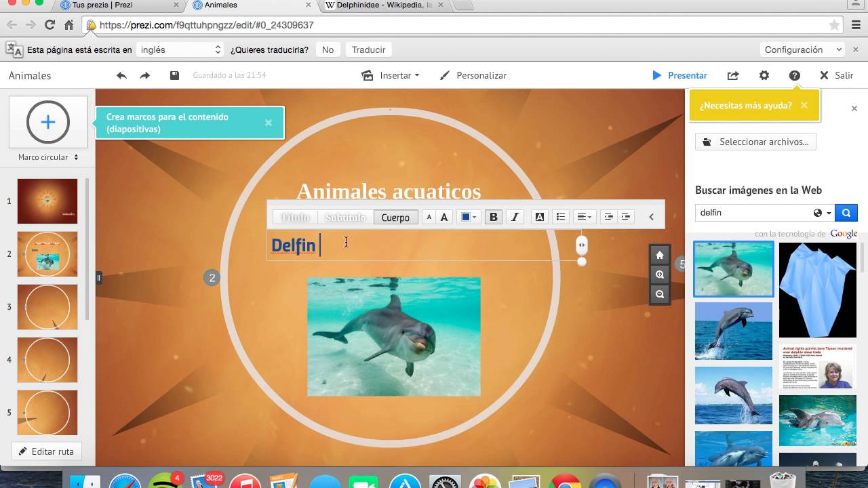Click the canvas home button
This screenshot has height=488, width=868.
coord(660,256)
